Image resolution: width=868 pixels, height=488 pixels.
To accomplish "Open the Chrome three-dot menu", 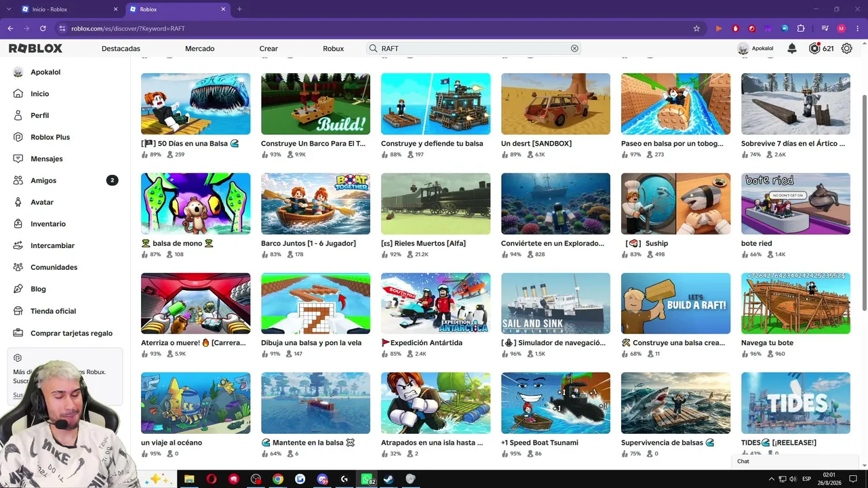I will coord(857,28).
